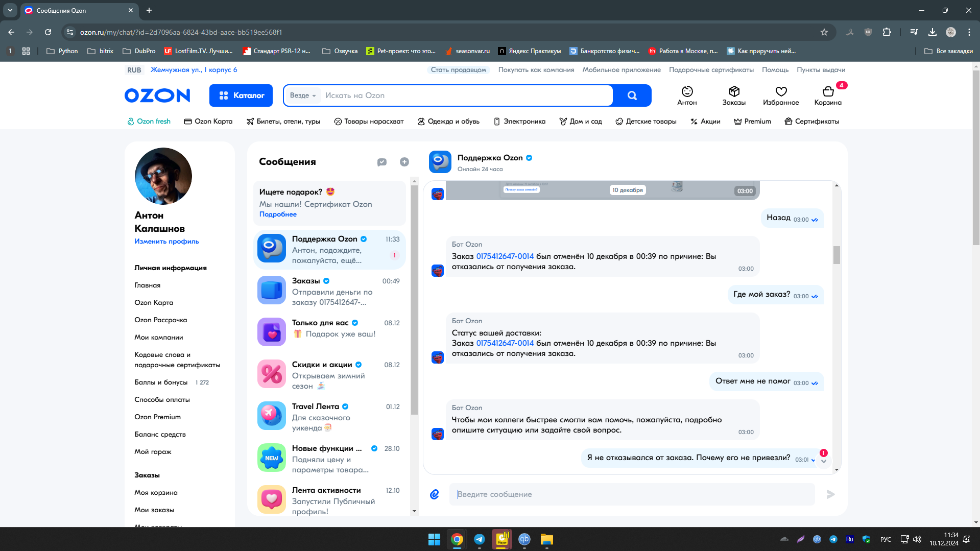Bookmark page with star icon
Image resolution: width=980 pixels, height=551 pixels.
(824, 32)
